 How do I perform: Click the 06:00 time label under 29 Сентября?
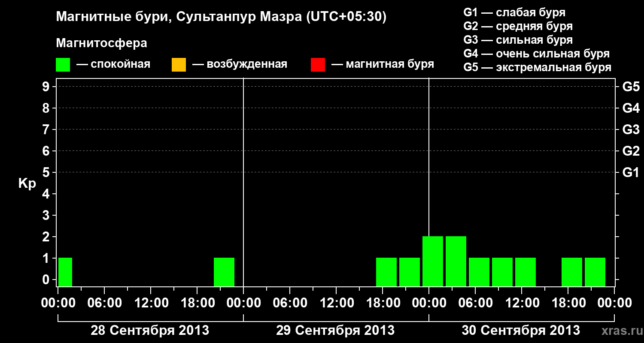pos(290,303)
